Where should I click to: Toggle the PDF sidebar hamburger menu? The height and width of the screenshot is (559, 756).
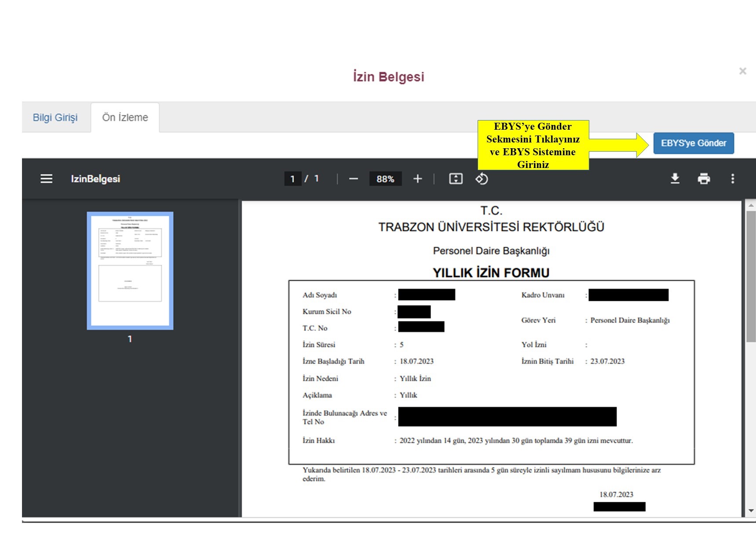pyautogui.click(x=46, y=179)
